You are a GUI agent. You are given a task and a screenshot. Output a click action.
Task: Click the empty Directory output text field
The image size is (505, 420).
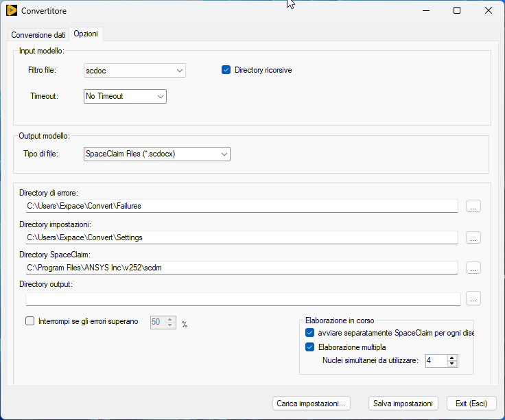[242, 299]
